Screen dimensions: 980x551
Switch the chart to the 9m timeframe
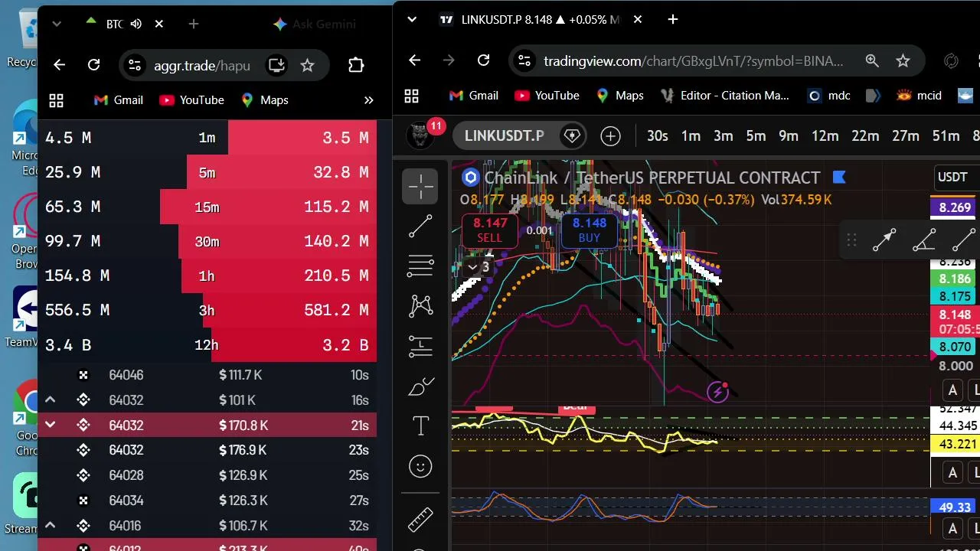789,136
